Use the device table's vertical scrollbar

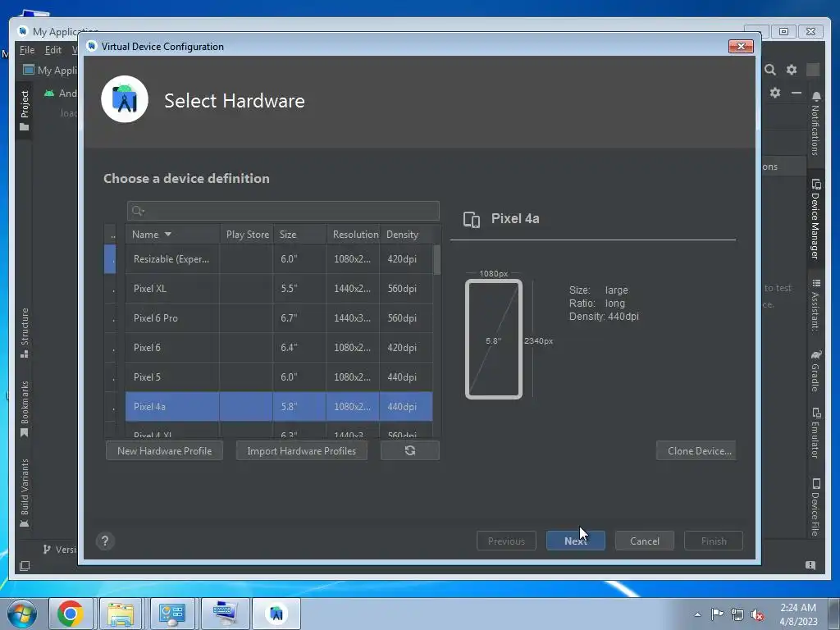(436, 260)
